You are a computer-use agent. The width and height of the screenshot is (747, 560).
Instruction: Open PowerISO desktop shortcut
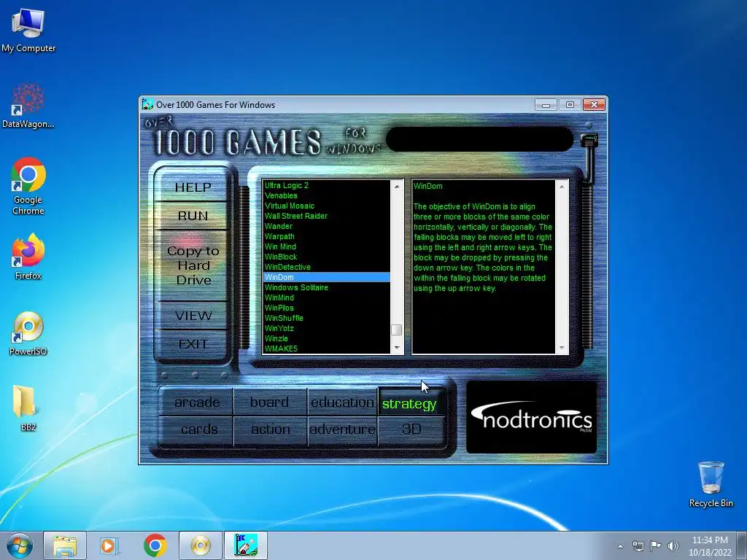coord(28,333)
